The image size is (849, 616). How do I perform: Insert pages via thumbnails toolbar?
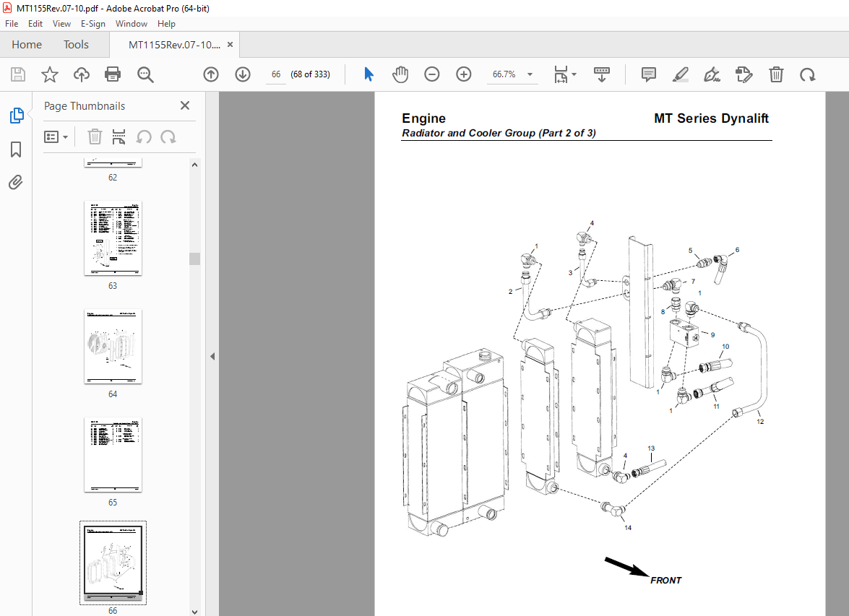(118, 137)
